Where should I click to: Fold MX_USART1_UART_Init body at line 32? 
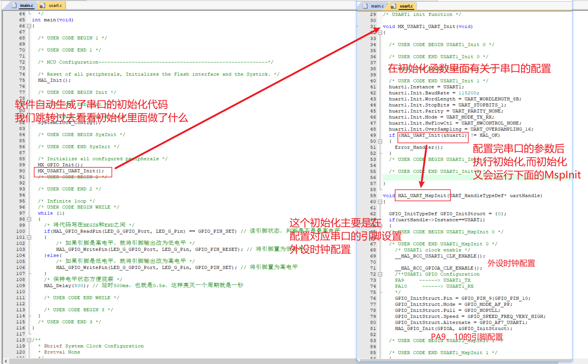tap(380, 33)
